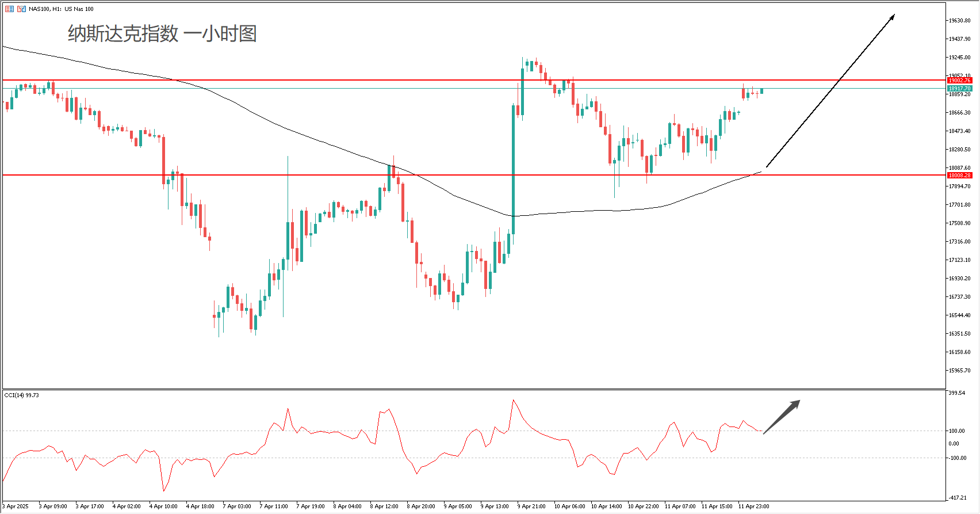
Task: Click the CCI(14) 99.73 indicator label
Action: click(x=22, y=395)
